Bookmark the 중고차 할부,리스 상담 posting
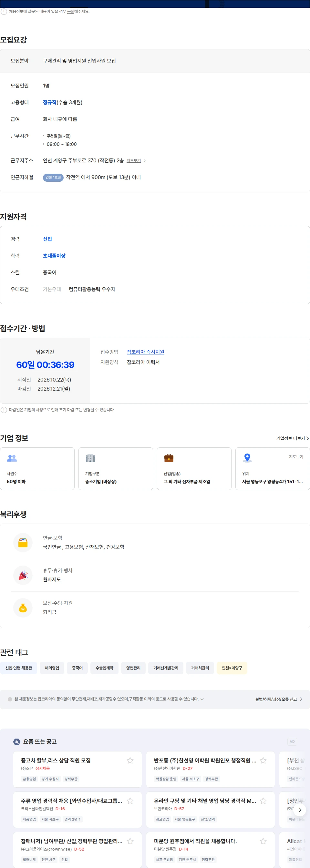 click(x=130, y=761)
